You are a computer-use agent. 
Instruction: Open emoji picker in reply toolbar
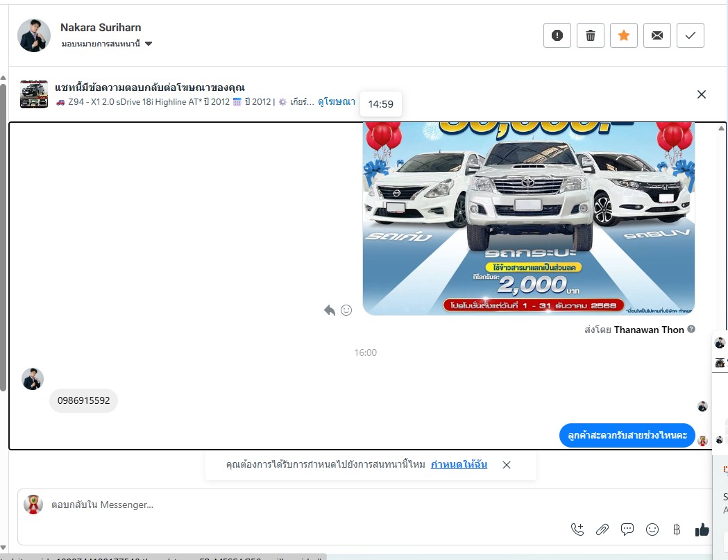pyautogui.click(x=652, y=529)
